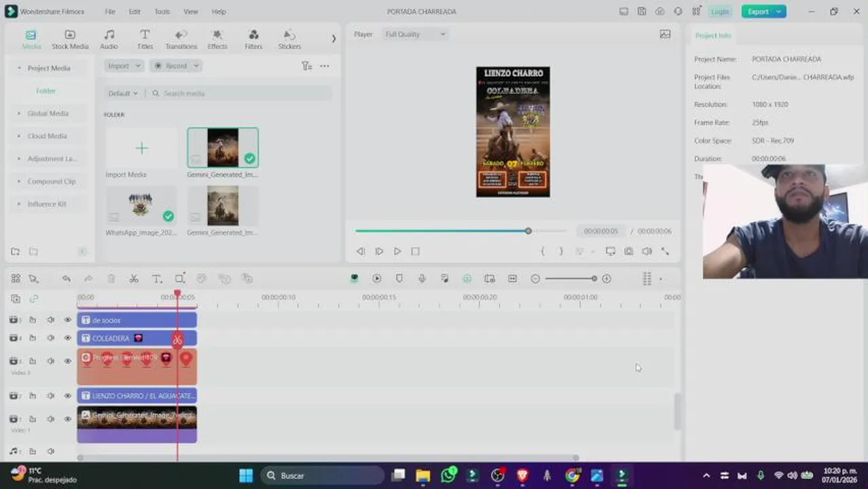Step back one frame in player
The height and width of the screenshot is (489, 868).
pyautogui.click(x=361, y=251)
